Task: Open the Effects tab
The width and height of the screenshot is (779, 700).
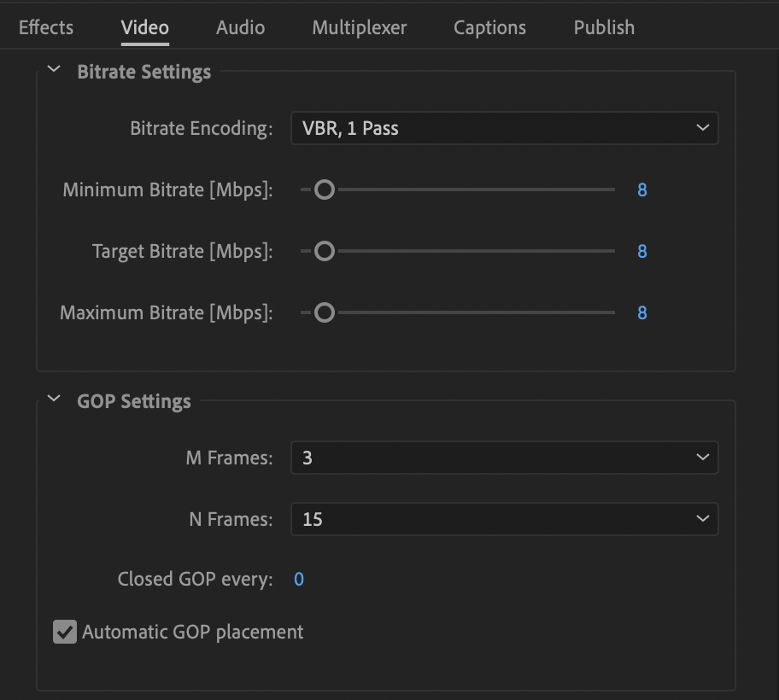Action: pos(45,27)
